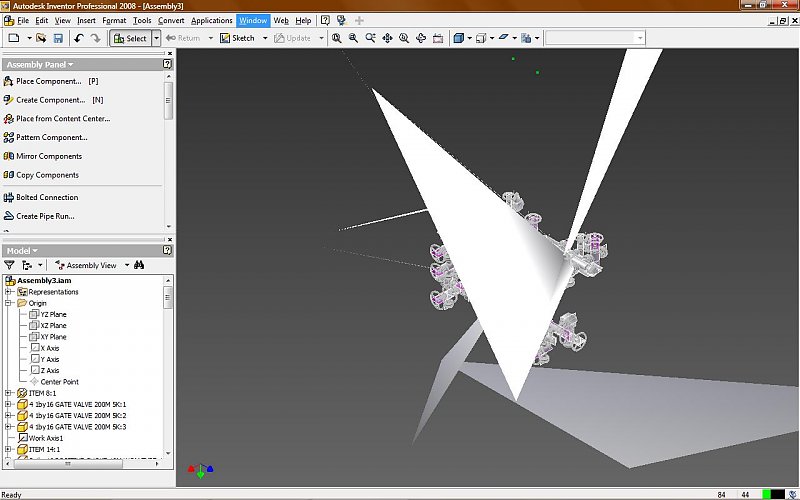Open the View menu
This screenshot has height=500, width=800.
pos(62,20)
